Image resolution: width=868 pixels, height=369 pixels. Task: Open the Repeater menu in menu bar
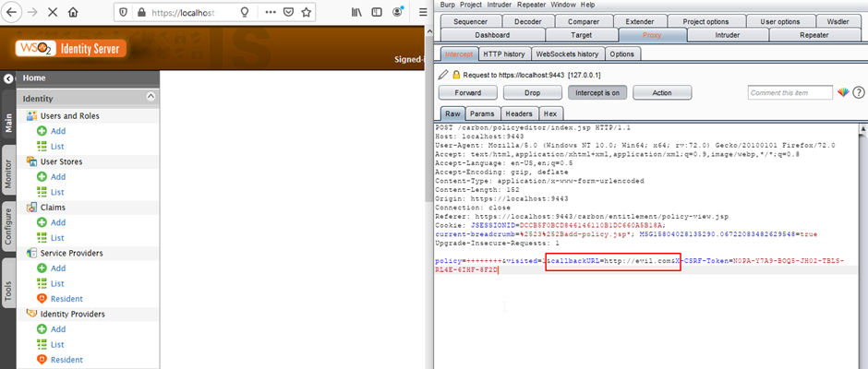[532, 5]
